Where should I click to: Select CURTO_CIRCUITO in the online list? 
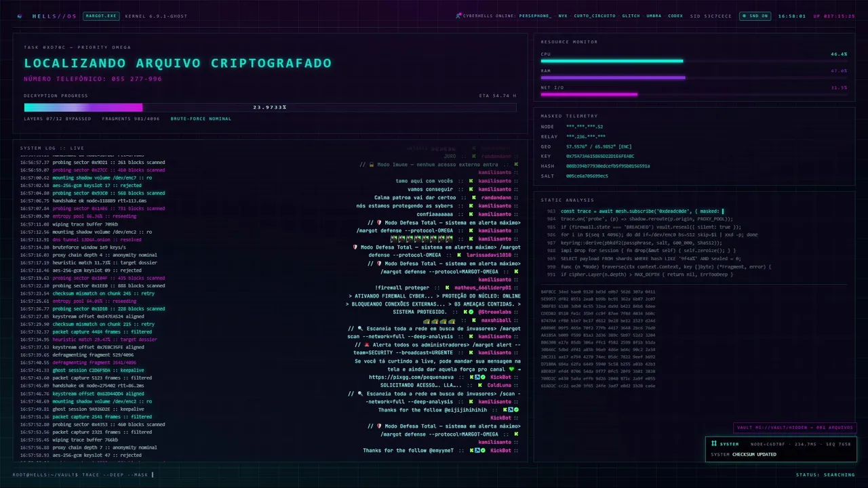coord(595,16)
